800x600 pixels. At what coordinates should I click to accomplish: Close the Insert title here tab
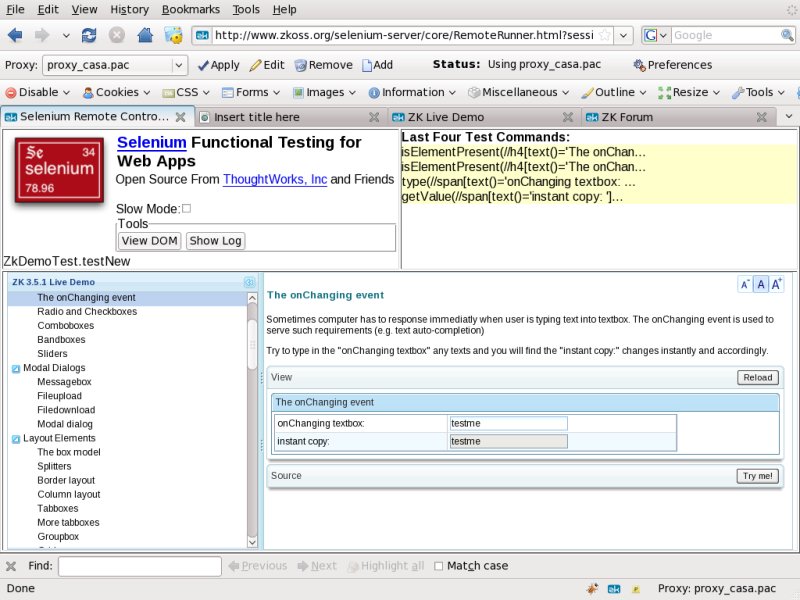(374, 117)
